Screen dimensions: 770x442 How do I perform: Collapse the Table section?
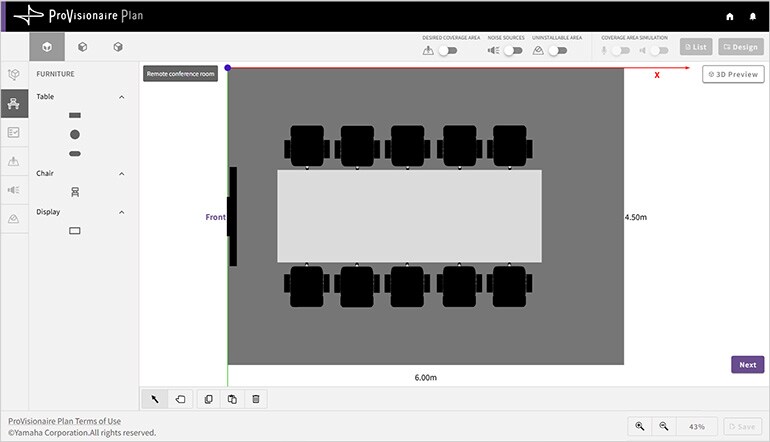click(x=122, y=97)
